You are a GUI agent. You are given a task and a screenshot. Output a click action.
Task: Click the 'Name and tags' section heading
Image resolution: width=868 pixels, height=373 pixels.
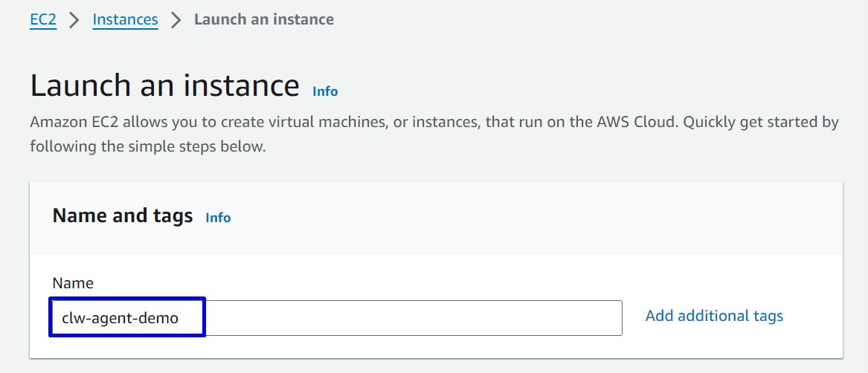[123, 216]
